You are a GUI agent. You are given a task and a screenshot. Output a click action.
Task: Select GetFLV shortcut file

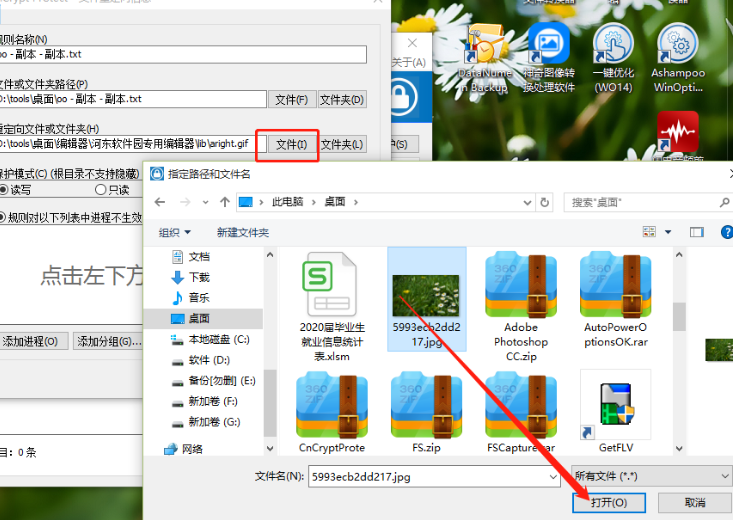[x=616, y=412]
